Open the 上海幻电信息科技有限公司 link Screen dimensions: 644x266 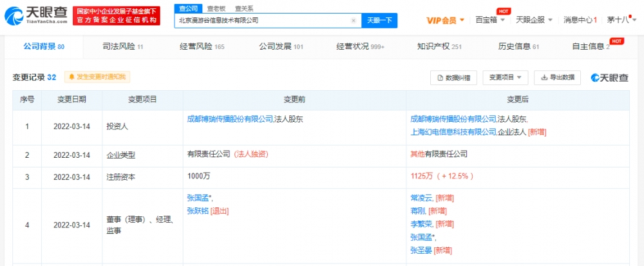pyautogui.click(x=453, y=132)
